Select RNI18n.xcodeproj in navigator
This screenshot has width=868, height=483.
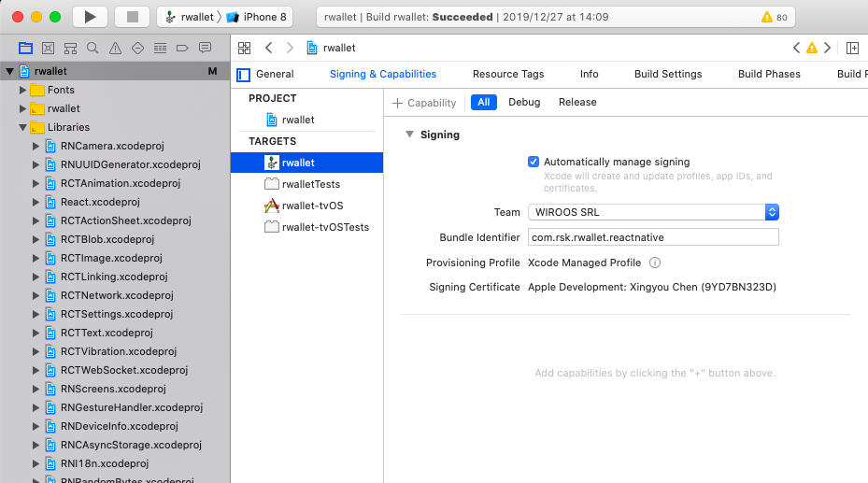pyautogui.click(x=105, y=463)
